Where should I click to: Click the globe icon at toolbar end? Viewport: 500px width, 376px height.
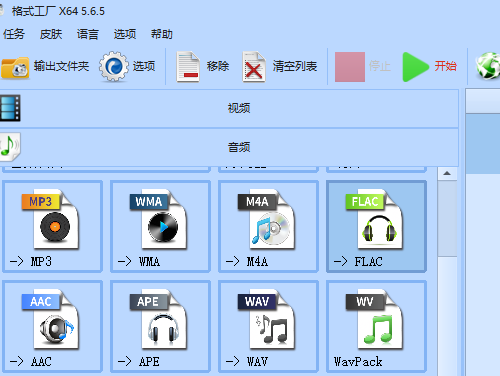click(x=488, y=66)
